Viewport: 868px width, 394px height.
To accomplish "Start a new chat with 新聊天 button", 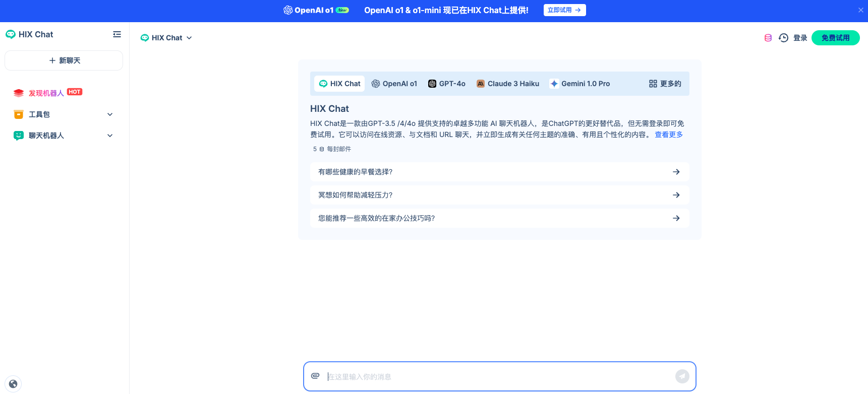I will [64, 60].
